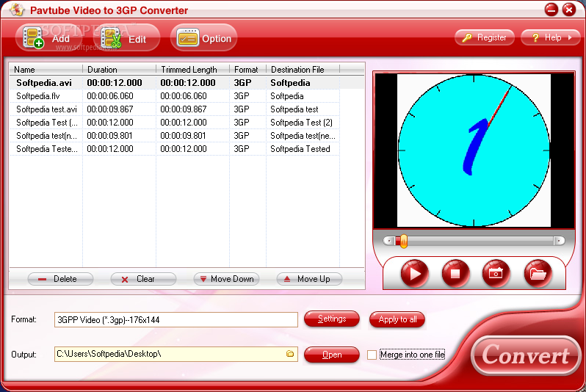Select the Softpedia.flv file row

[x=175, y=96]
